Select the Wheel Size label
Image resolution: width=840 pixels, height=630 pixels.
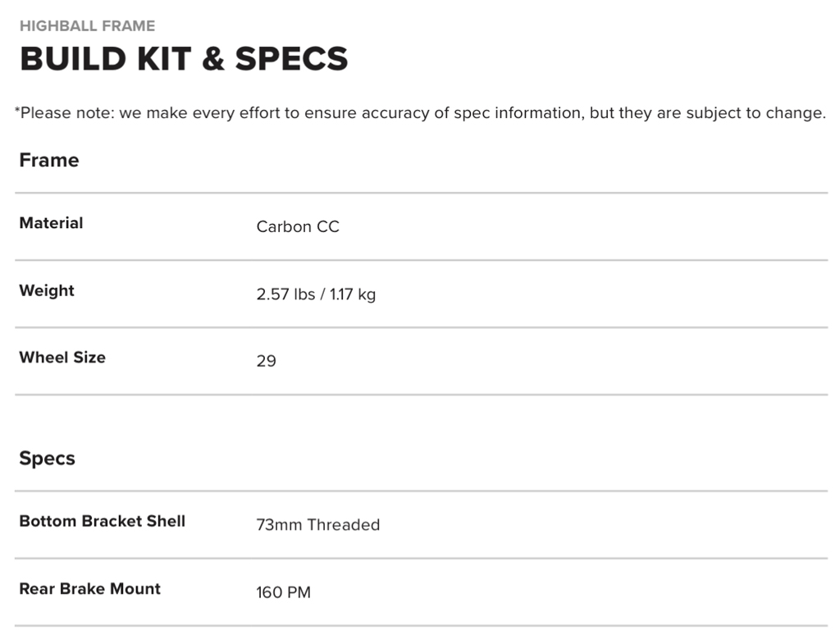(62, 357)
